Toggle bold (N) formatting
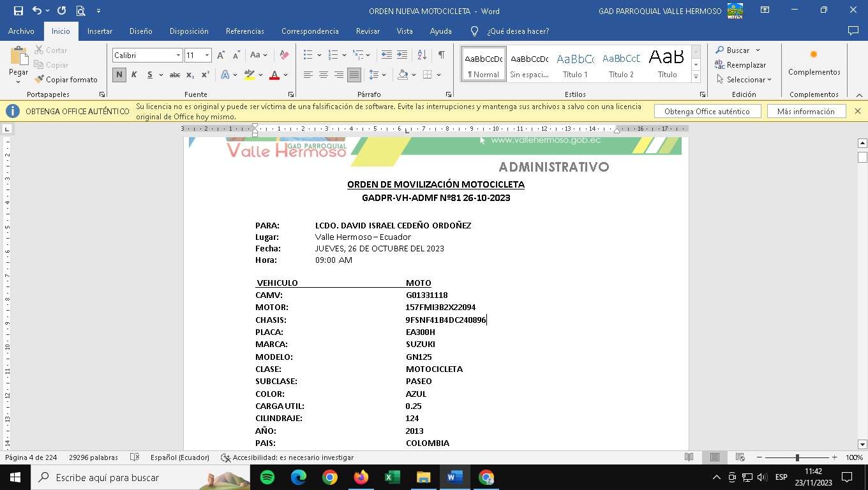 click(x=119, y=75)
